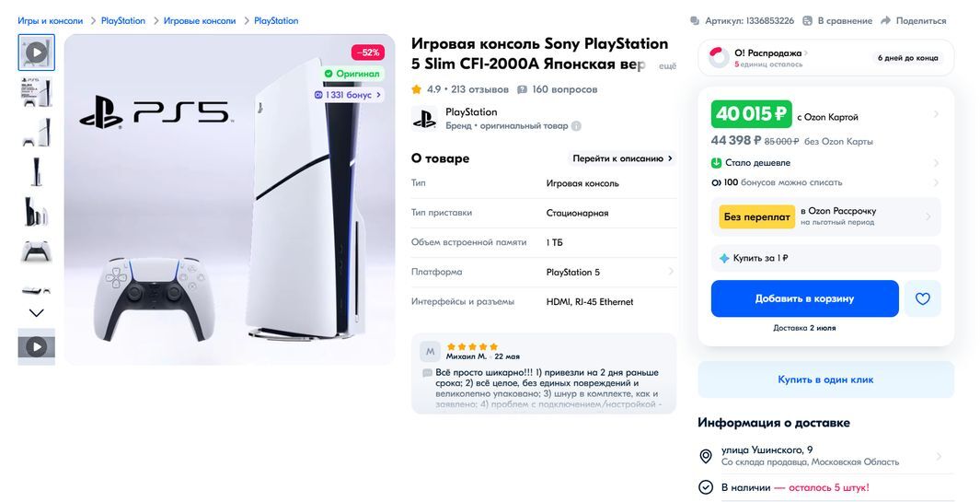Click the "Поделиться" share arrow icon
This screenshot has width=980, height=502.
tap(885, 20)
